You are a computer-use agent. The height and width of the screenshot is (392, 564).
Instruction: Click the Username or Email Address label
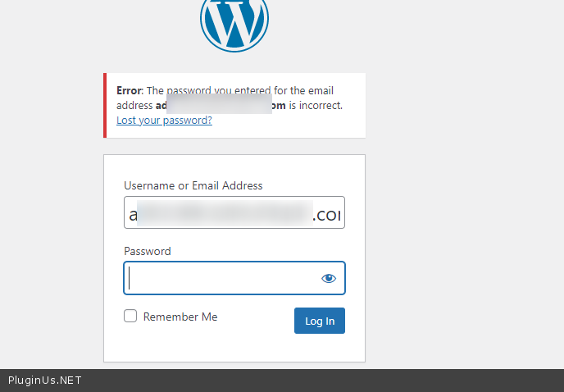[x=193, y=186]
